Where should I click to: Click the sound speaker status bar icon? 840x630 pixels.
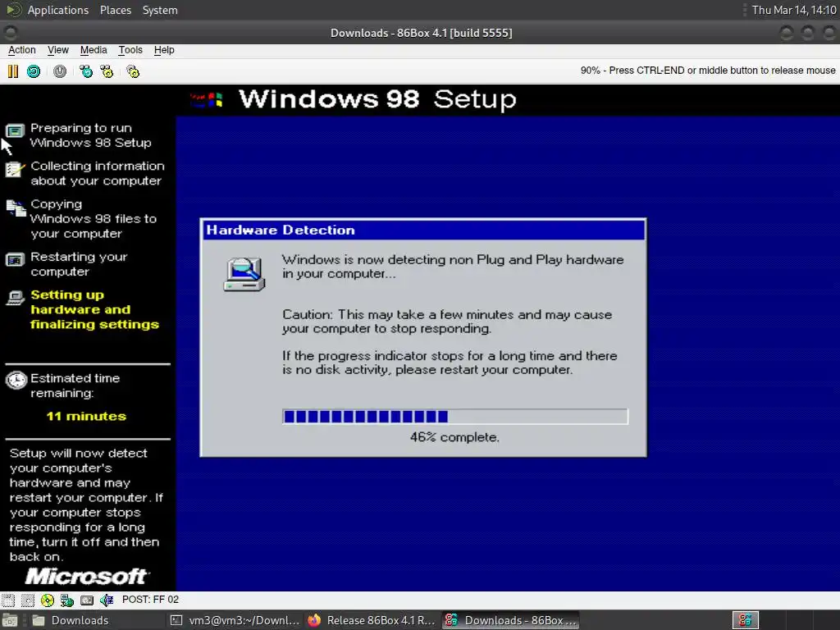[107, 600]
